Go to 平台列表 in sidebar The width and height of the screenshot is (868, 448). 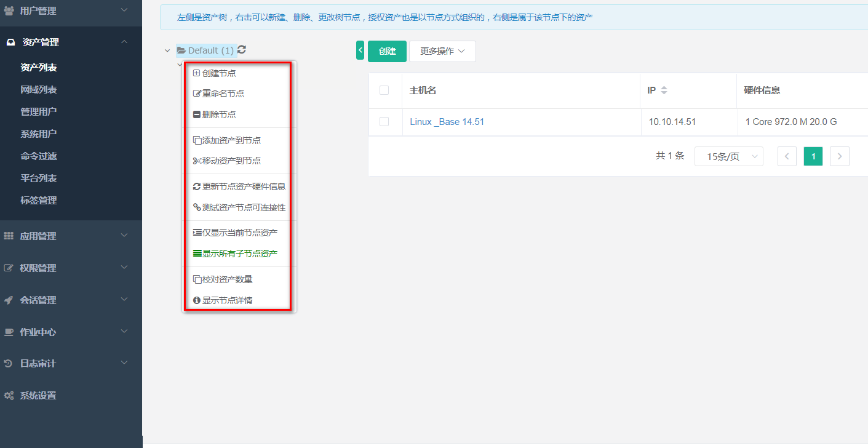pyautogui.click(x=39, y=178)
